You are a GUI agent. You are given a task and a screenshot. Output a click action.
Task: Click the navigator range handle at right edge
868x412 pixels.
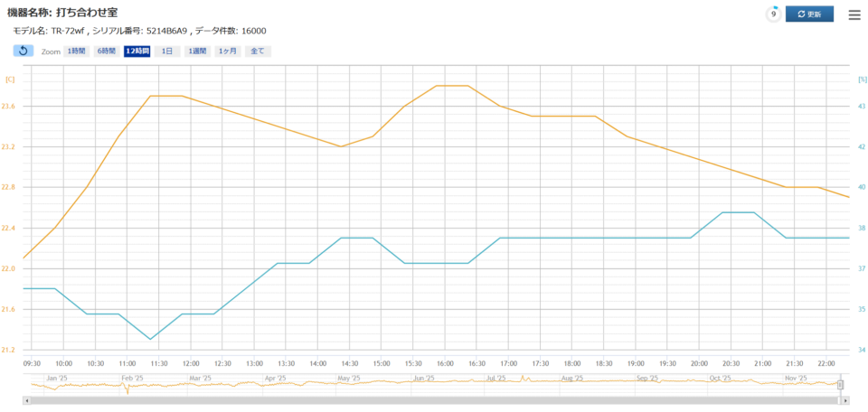tap(840, 384)
